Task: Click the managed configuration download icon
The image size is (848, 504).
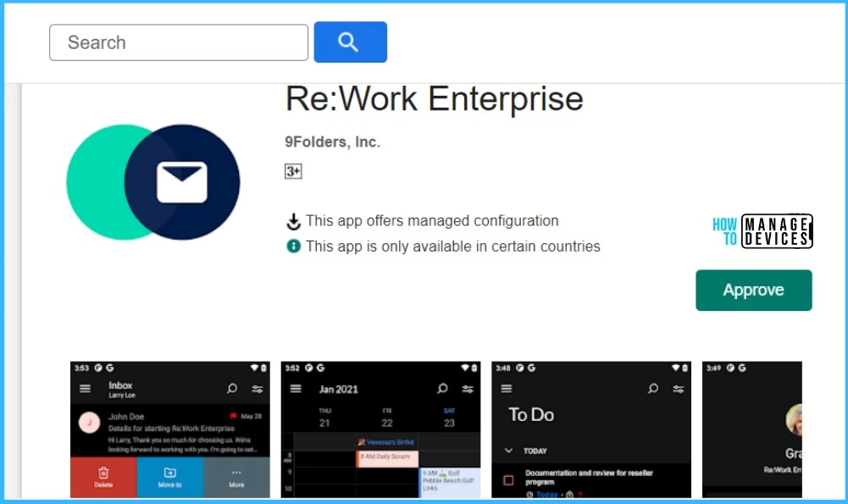Action: click(x=293, y=221)
